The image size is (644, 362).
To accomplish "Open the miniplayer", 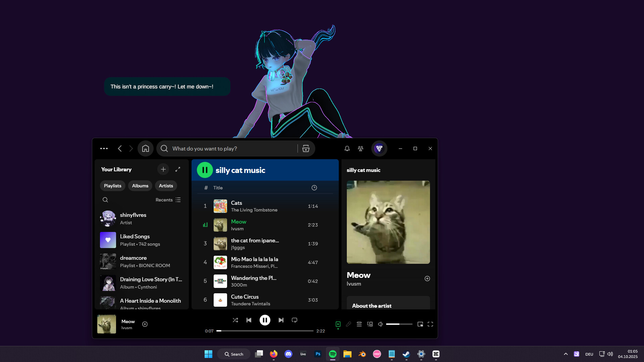I will tap(420, 324).
